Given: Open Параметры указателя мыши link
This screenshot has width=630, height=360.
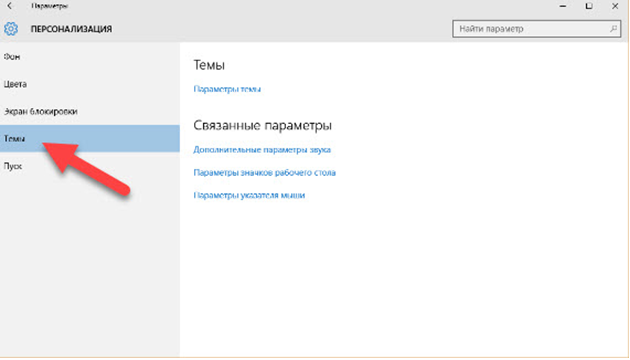Looking at the screenshot, I should click(249, 195).
